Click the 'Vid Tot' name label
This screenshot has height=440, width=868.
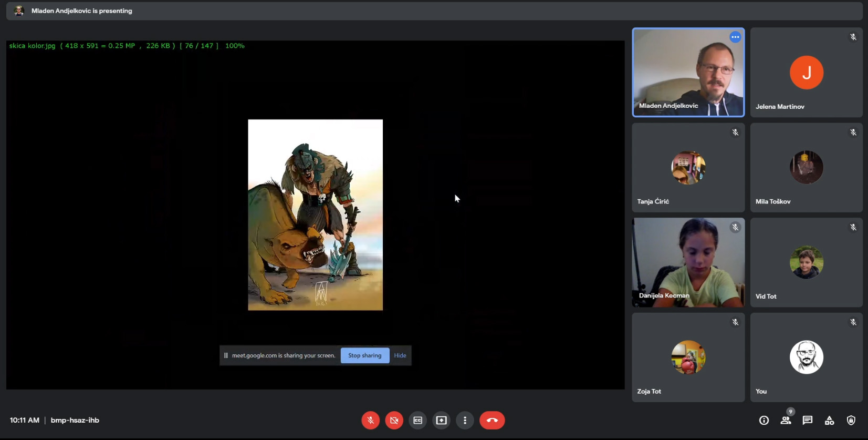coord(766,296)
